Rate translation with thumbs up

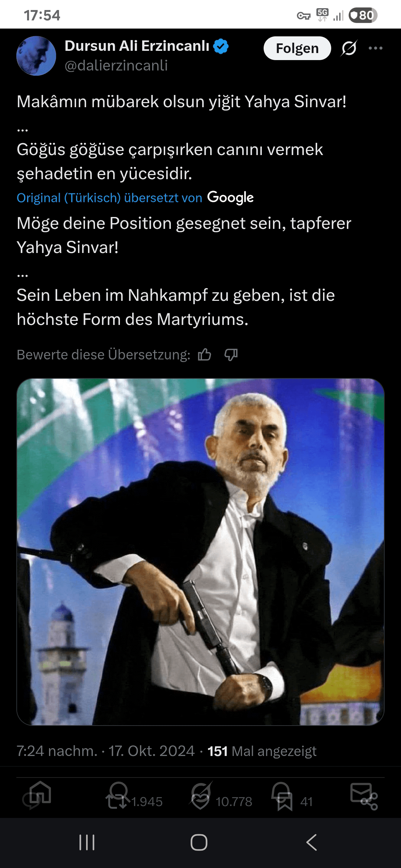[x=204, y=355]
